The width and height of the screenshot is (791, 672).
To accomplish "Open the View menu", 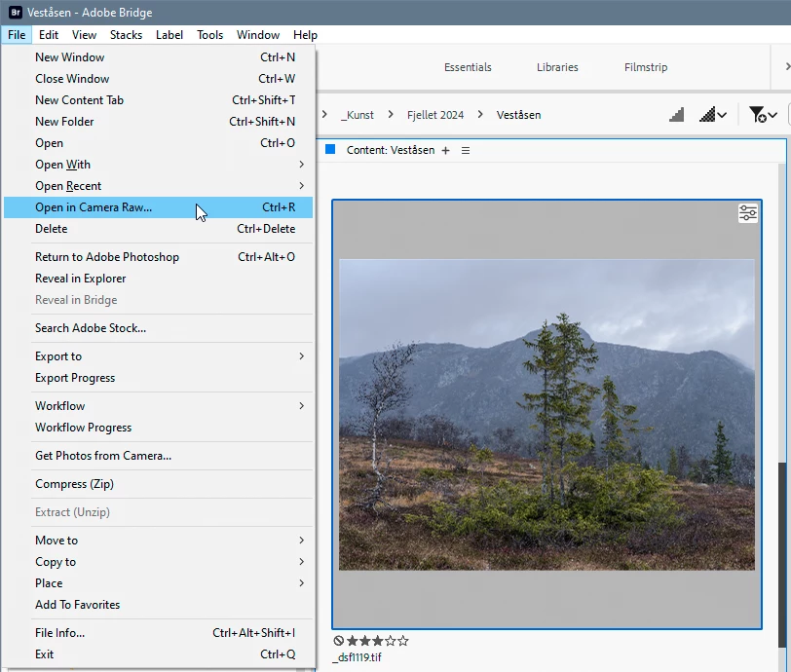I will pos(84,35).
